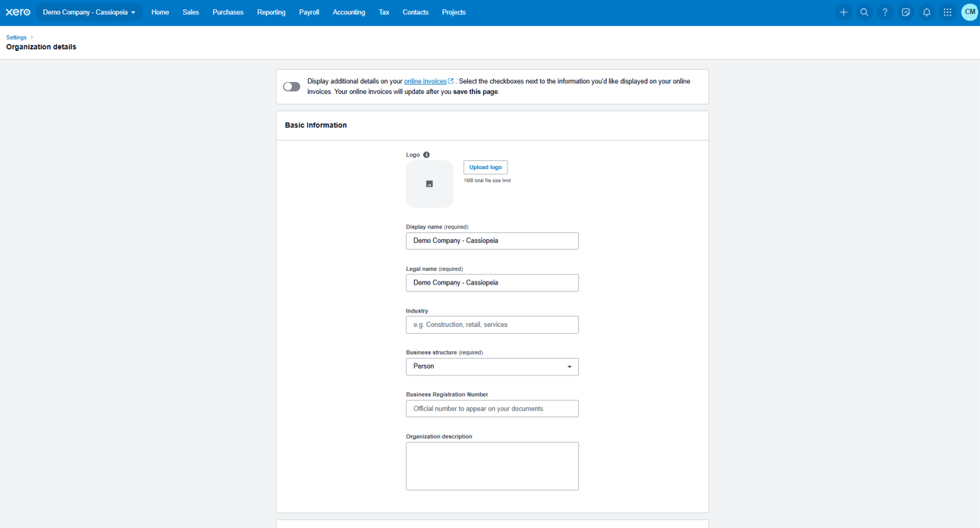Open the tasks checklist icon in header
This screenshot has height=528, width=980.
906,12
